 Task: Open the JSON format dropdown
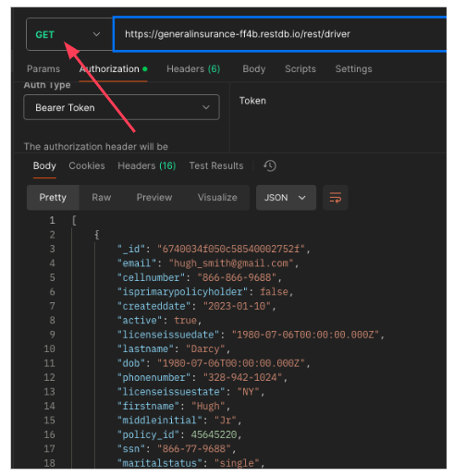[x=286, y=198]
